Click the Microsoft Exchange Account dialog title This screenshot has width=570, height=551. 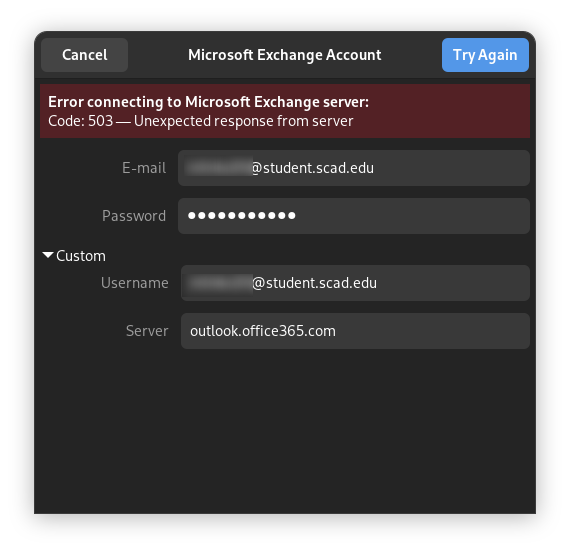[x=285, y=55]
